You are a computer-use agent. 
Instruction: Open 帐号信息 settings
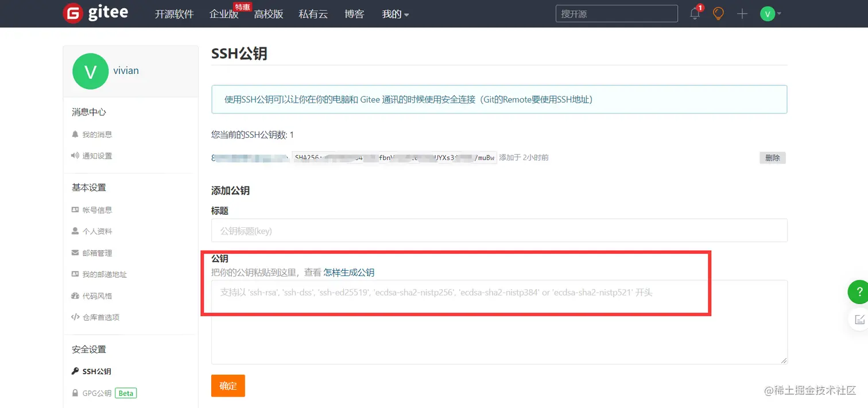click(x=97, y=210)
